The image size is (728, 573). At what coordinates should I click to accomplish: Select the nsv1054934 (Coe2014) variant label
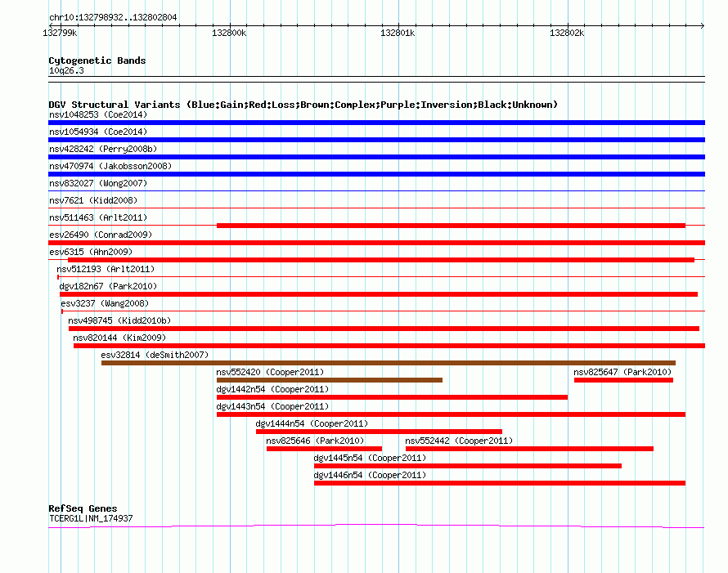click(x=98, y=132)
